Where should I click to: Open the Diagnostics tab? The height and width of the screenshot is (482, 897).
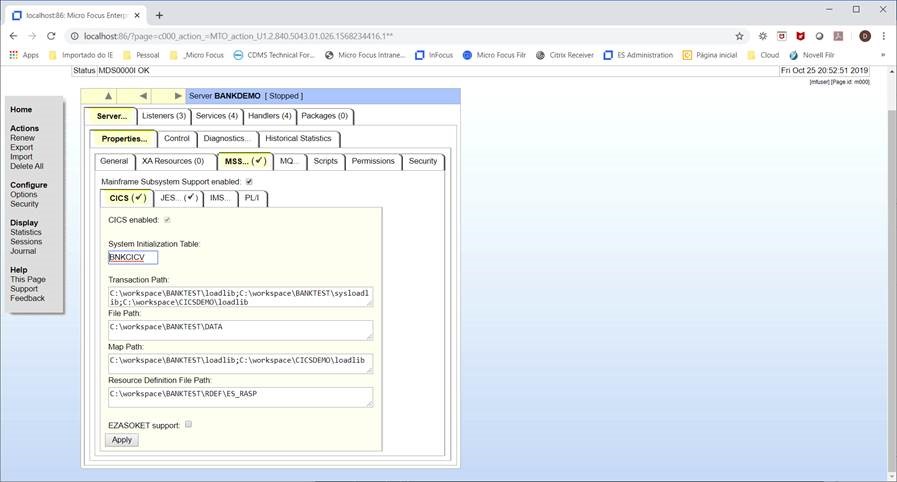pyautogui.click(x=227, y=138)
